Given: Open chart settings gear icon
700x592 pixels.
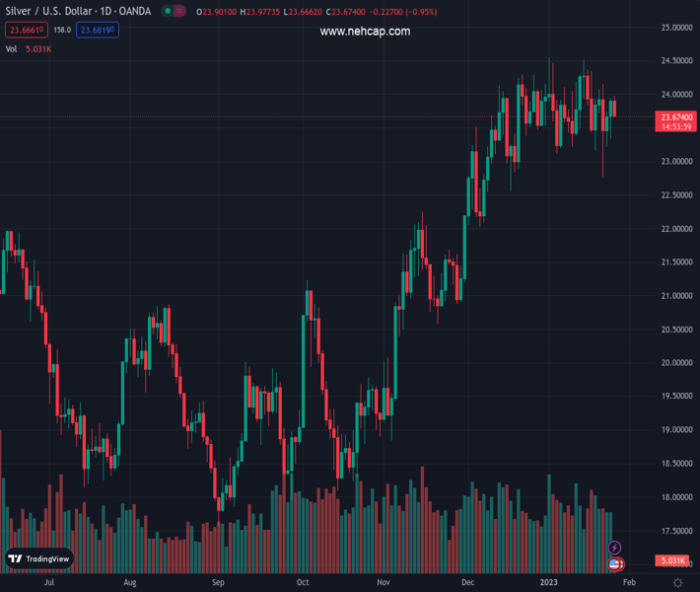Looking at the screenshot, I should (x=678, y=583).
